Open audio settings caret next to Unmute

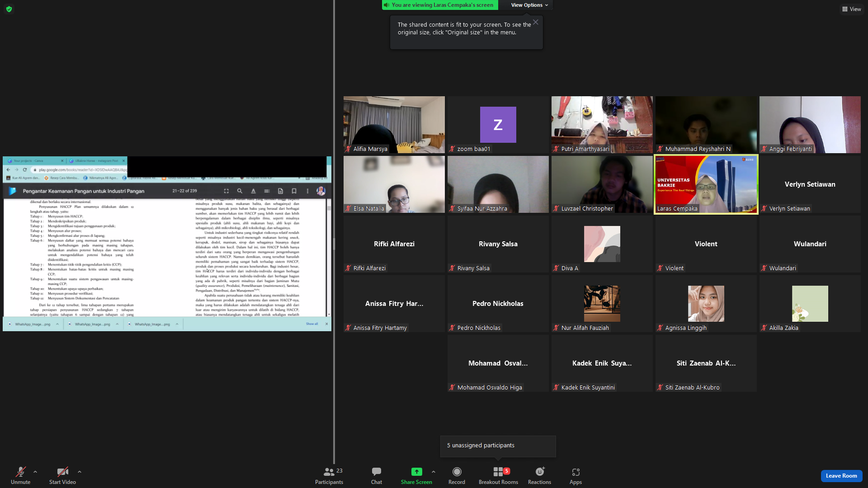click(x=35, y=472)
